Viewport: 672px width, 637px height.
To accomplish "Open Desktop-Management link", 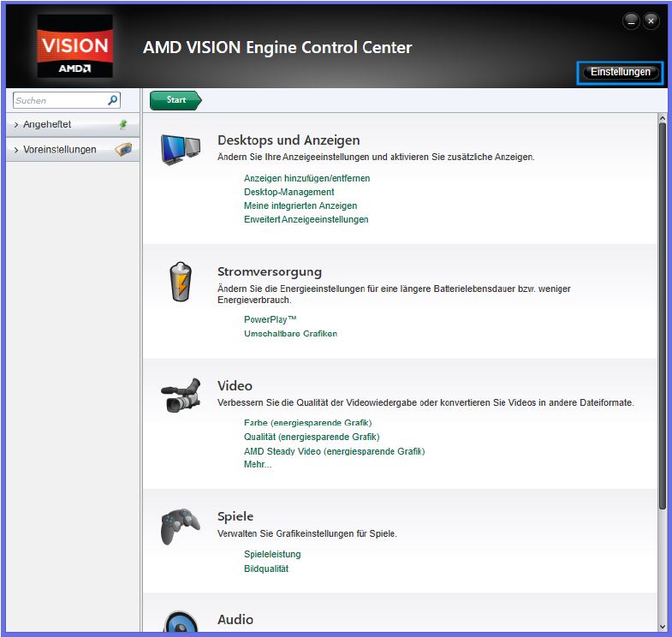I will point(288,192).
